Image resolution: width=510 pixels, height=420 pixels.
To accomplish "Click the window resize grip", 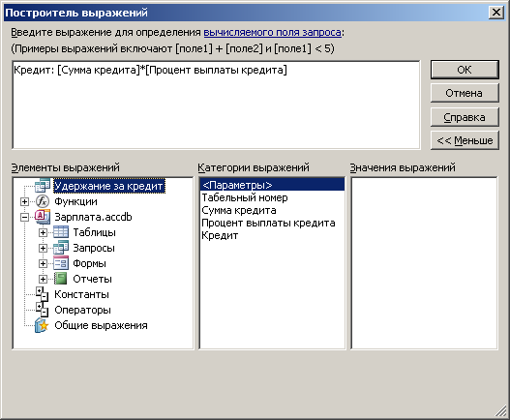I will point(501,410).
